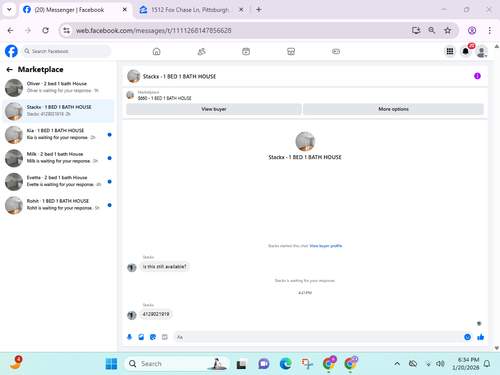Open Microsoft Edge from the taskbar
Image resolution: width=500 pixels, height=375 pixels.
pyautogui.click(x=286, y=364)
